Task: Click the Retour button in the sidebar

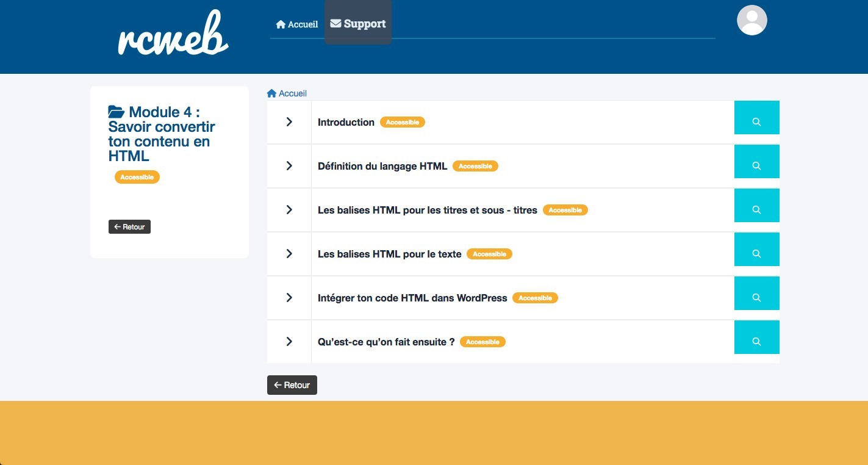Action: pos(129,226)
